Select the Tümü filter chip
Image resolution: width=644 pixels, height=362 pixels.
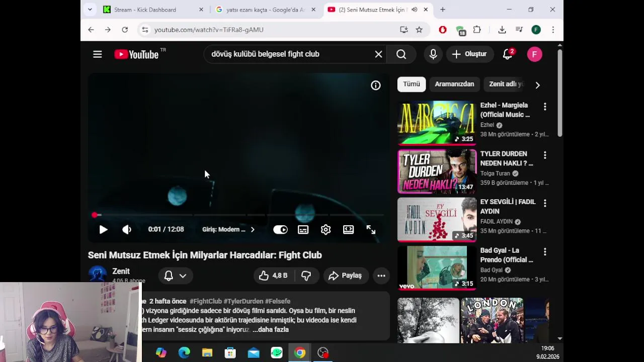point(411,84)
